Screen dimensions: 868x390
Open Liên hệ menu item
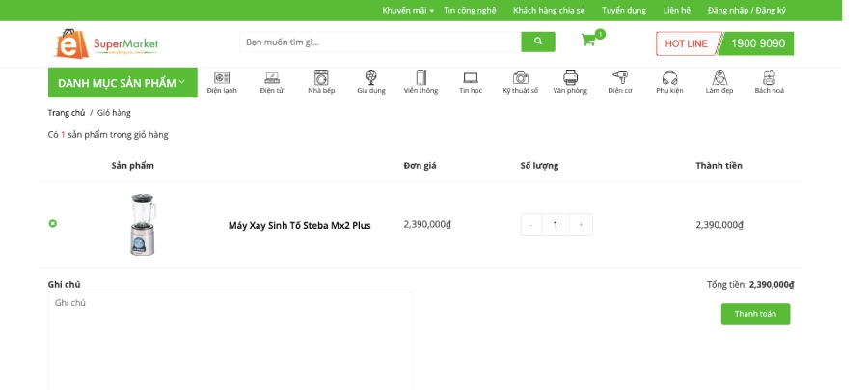click(677, 10)
